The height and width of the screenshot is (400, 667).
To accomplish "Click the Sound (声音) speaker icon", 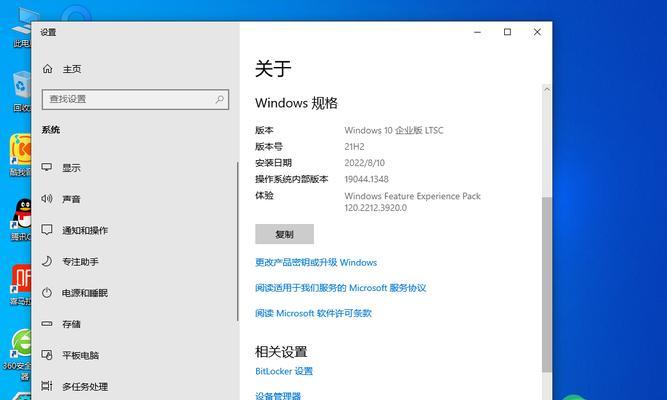I will coord(47,198).
